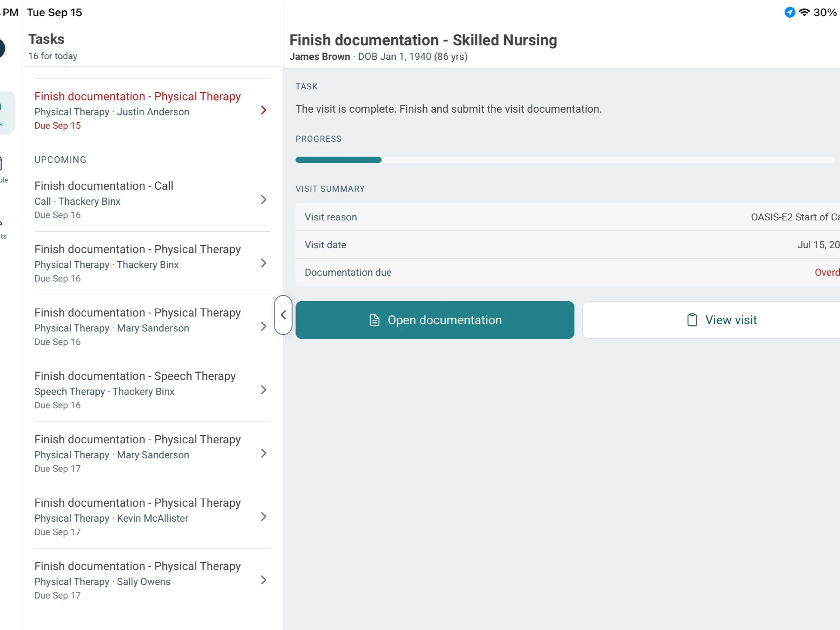Click the red Finish documentation - Physical Therapy title

click(x=137, y=96)
